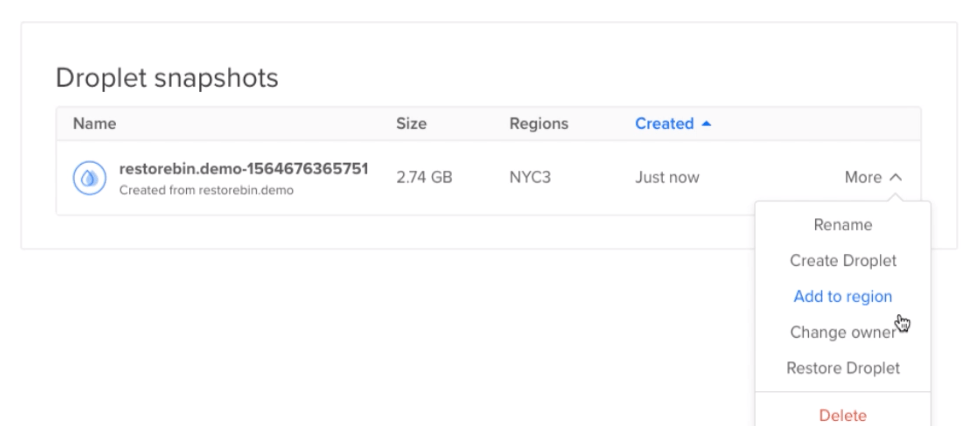This screenshot has height=426, width=976.
Task: Click the 'Created from restorebin.demo' subtitle
Action: click(x=206, y=191)
